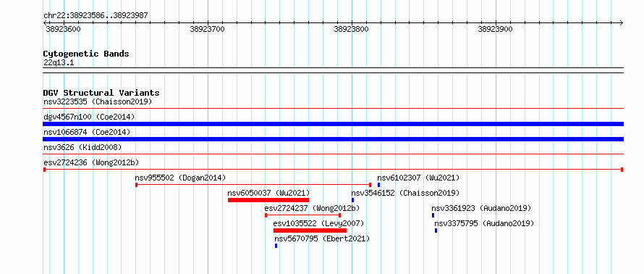
Task: Click the esv2724236 red span line
Action: tap(333, 170)
